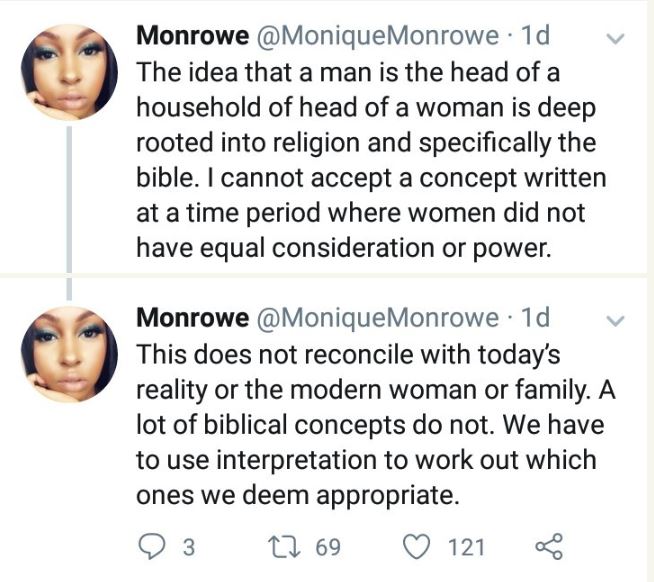The height and width of the screenshot is (582, 654).
Task: Click the 1d timestamp above 'The idea that a man'
Action: pos(536,37)
